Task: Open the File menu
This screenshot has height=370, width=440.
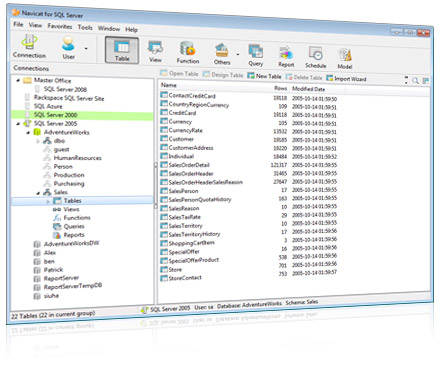Action: click(18, 24)
